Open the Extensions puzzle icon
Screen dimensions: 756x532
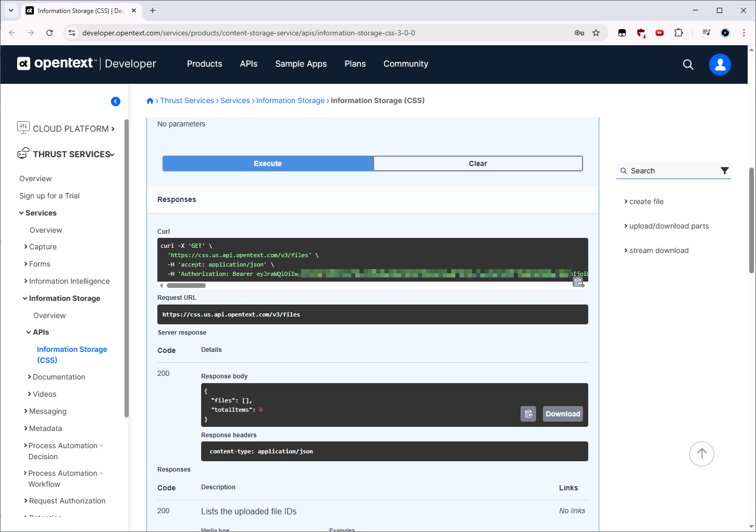(678, 33)
